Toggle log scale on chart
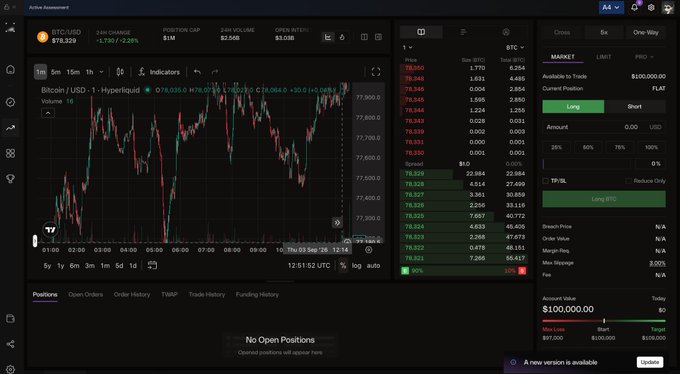The width and height of the screenshot is (680, 374). 356,266
